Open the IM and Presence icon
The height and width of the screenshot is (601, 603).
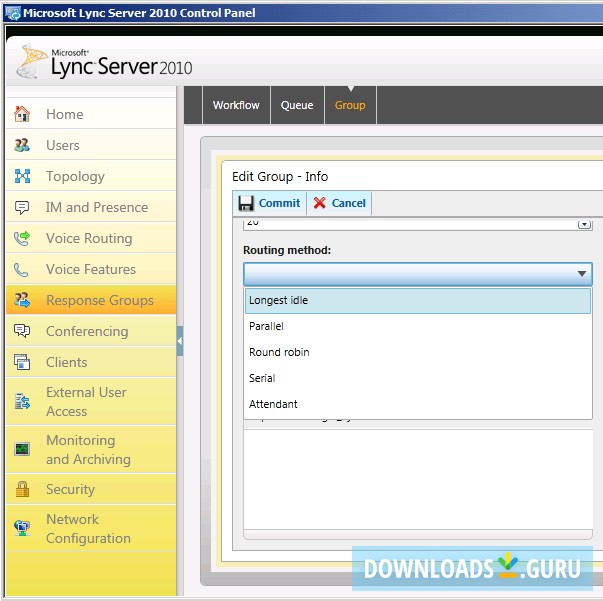(x=22, y=207)
